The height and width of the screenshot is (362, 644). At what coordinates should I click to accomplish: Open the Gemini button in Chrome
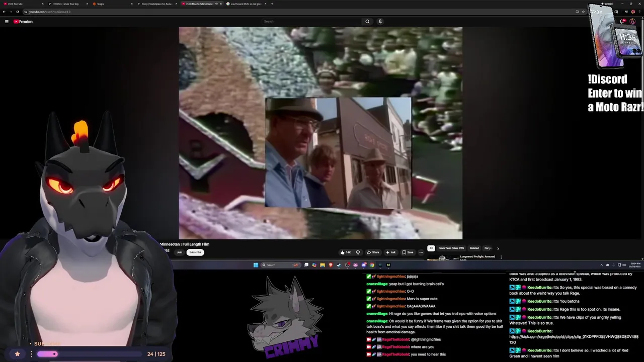[x=608, y=4]
